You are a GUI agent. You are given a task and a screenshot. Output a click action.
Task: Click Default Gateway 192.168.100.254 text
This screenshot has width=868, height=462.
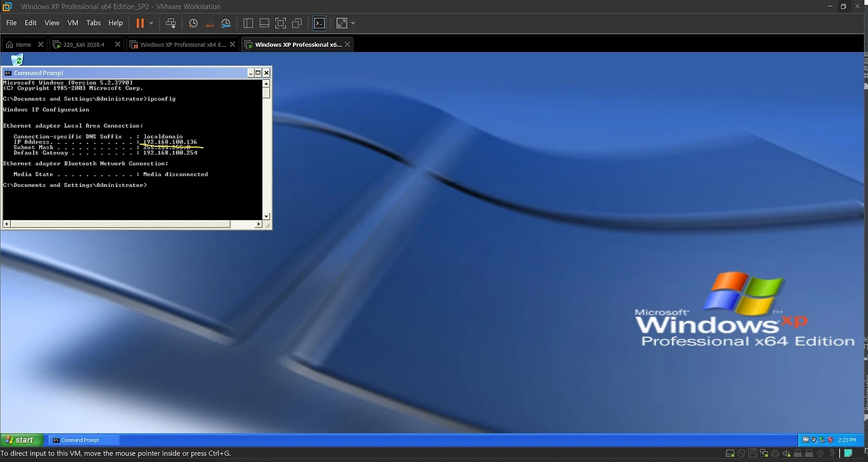pos(170,153)
